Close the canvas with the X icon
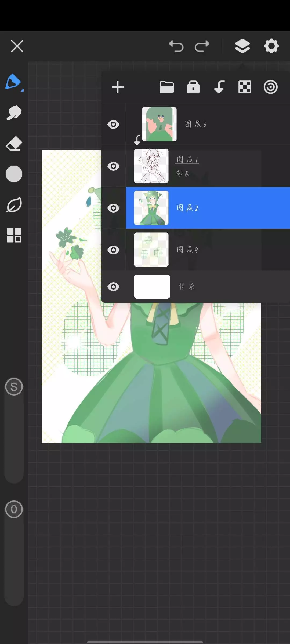The height and width of the screenshot is (644, 290). tap(17, 46)
